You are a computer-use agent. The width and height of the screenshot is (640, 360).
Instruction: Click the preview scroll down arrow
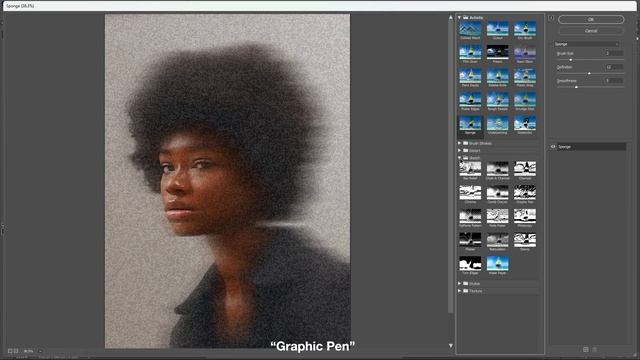451,346
